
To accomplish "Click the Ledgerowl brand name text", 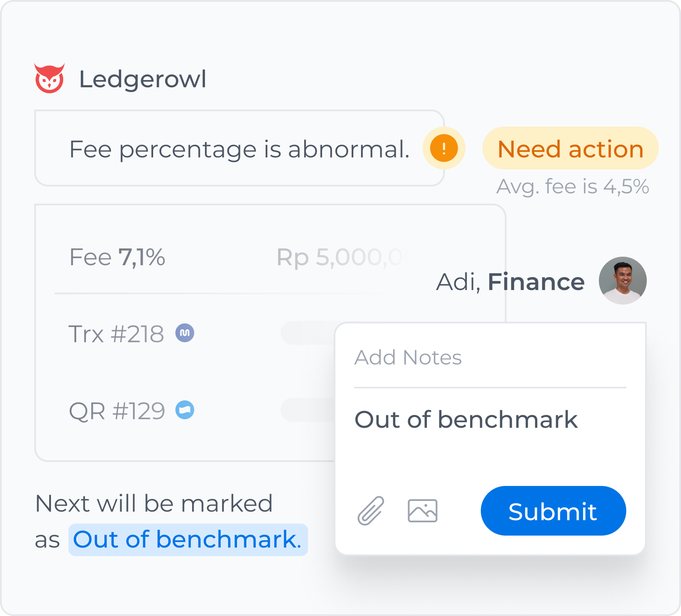I will pos(143,79).
